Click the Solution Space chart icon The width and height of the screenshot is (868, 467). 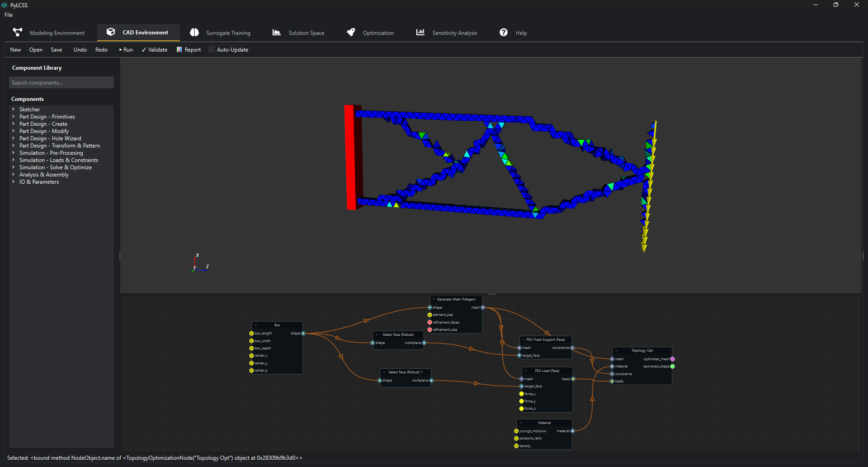277,33
